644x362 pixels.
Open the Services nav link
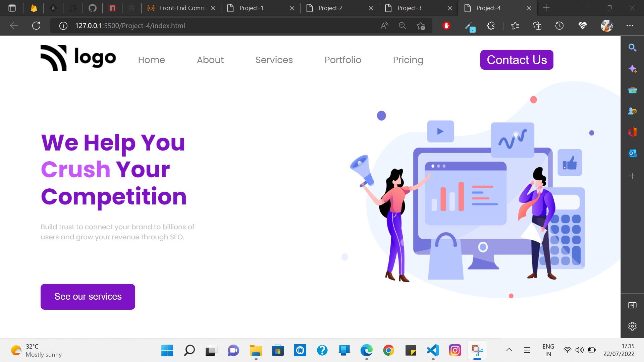(274, 60)
